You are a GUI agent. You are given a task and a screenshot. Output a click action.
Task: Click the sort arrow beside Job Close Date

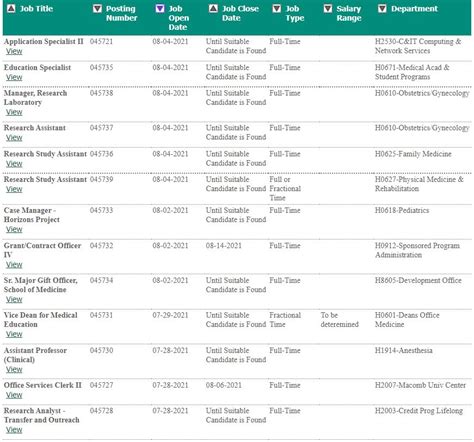click(x=213, y=9)
